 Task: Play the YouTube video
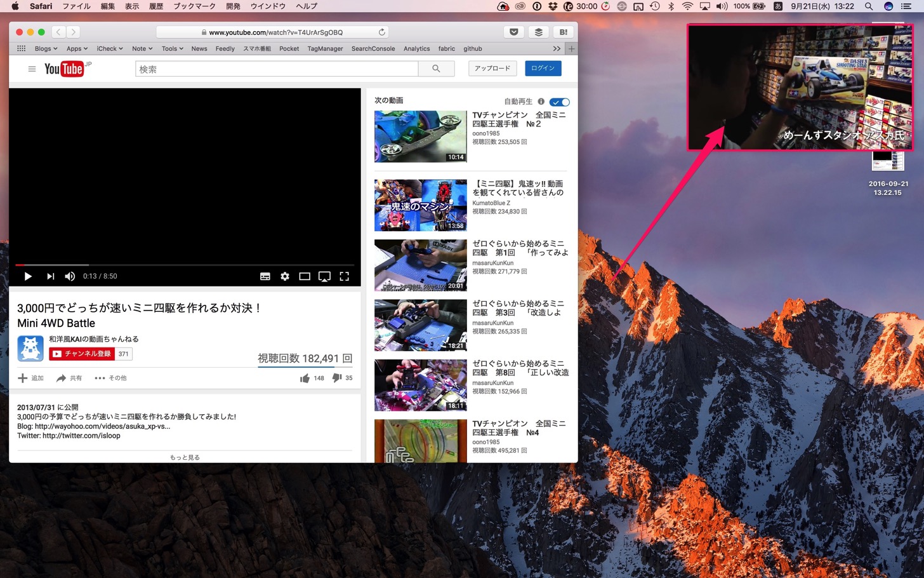click(x=27, y=276)
